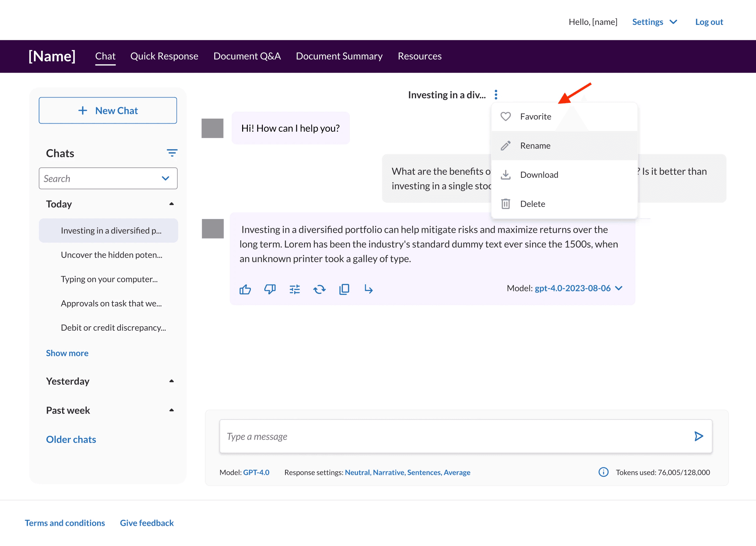Click the Log out link

(x=709, y=22)
